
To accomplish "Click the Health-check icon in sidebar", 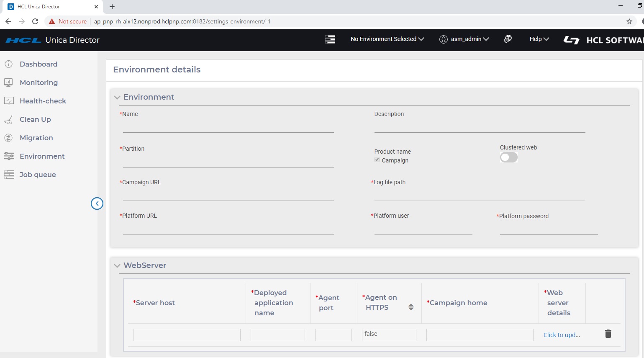I will click(9, 101).
